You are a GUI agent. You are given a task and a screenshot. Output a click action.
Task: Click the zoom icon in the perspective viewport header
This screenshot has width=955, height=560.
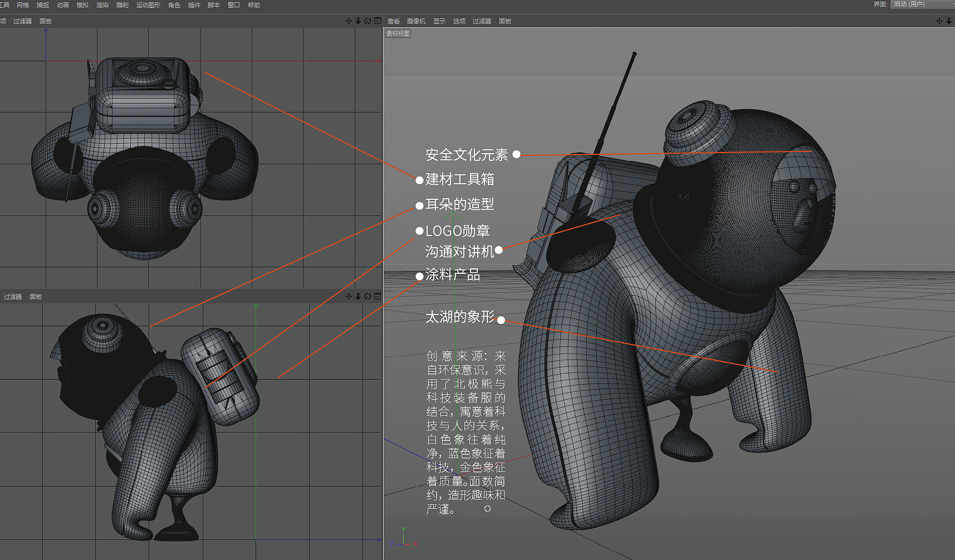[948, 21]
